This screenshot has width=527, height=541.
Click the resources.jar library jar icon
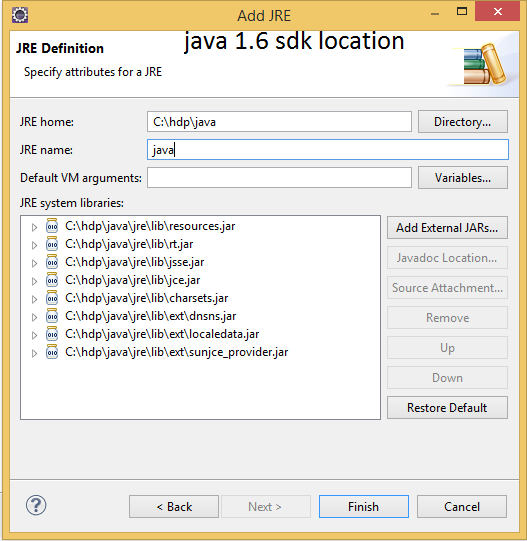52,226
